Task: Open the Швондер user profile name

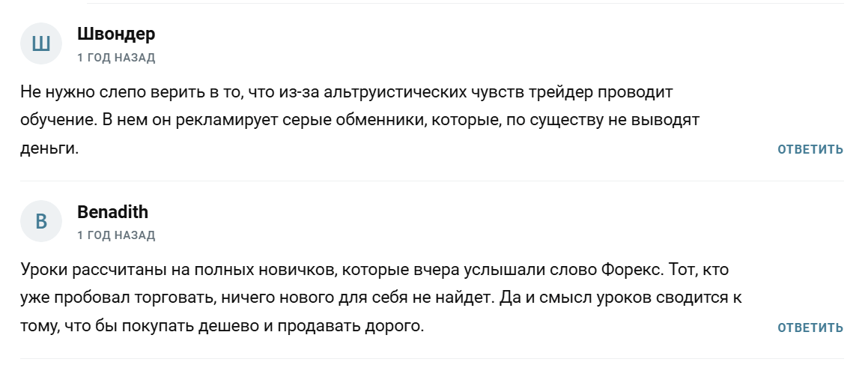Action: [116, 34]
